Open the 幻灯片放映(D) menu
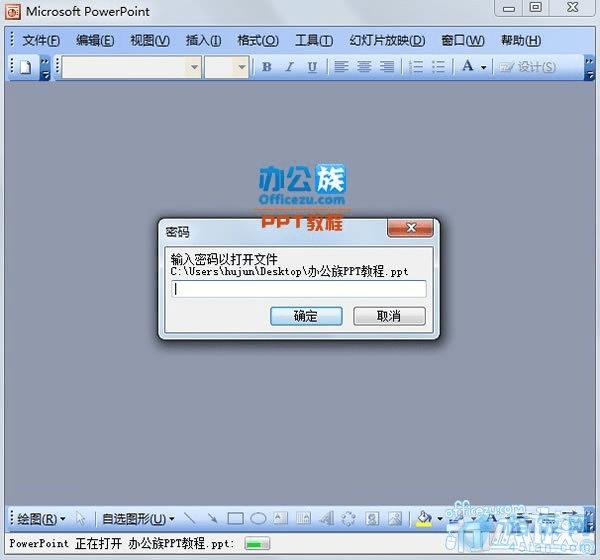The image size is (600, 560). click(387, 40)
